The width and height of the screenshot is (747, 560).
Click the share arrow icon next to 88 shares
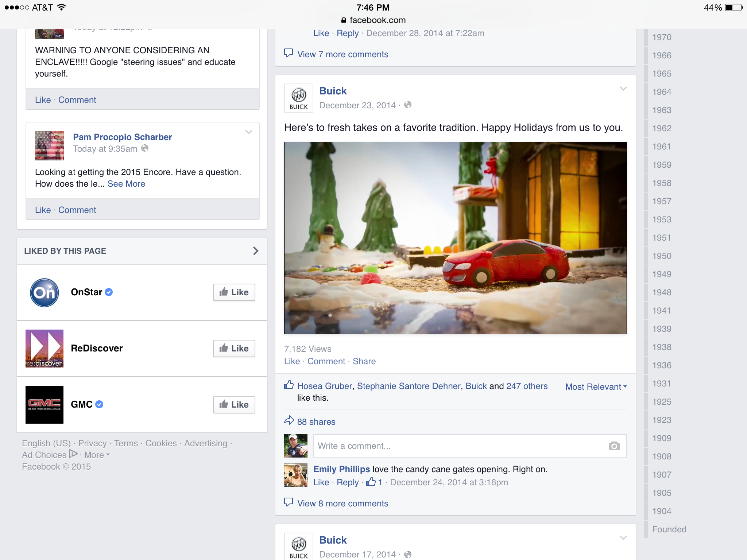pos(289,420)
